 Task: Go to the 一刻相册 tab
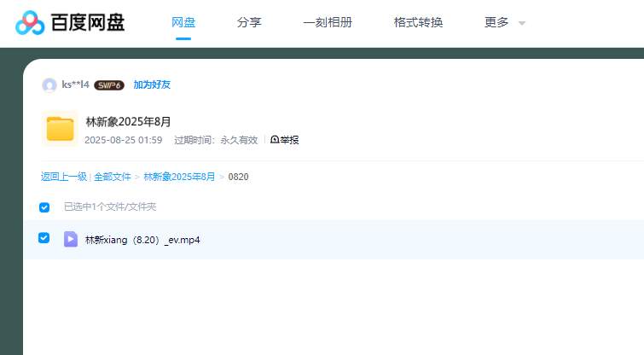click(x=328, y=22)
